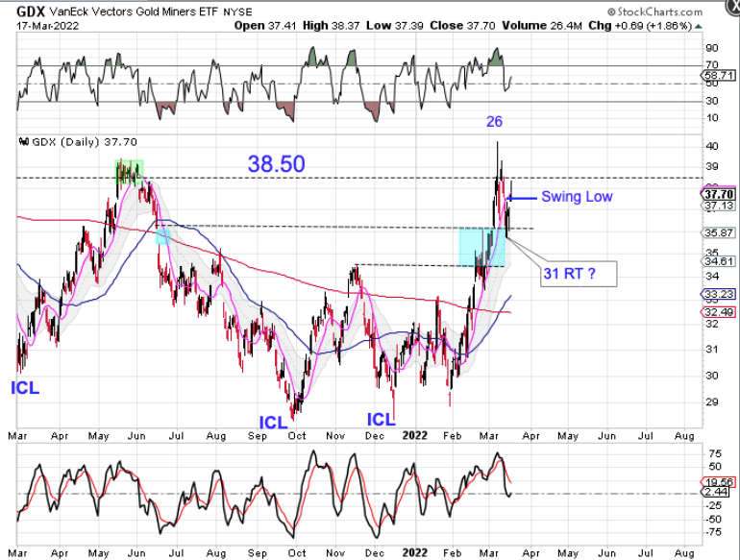Click the green highlight box at May peak

[129, 171]
